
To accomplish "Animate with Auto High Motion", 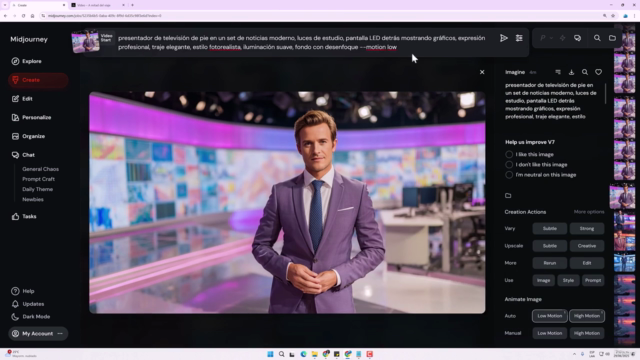I will point(587,316).
